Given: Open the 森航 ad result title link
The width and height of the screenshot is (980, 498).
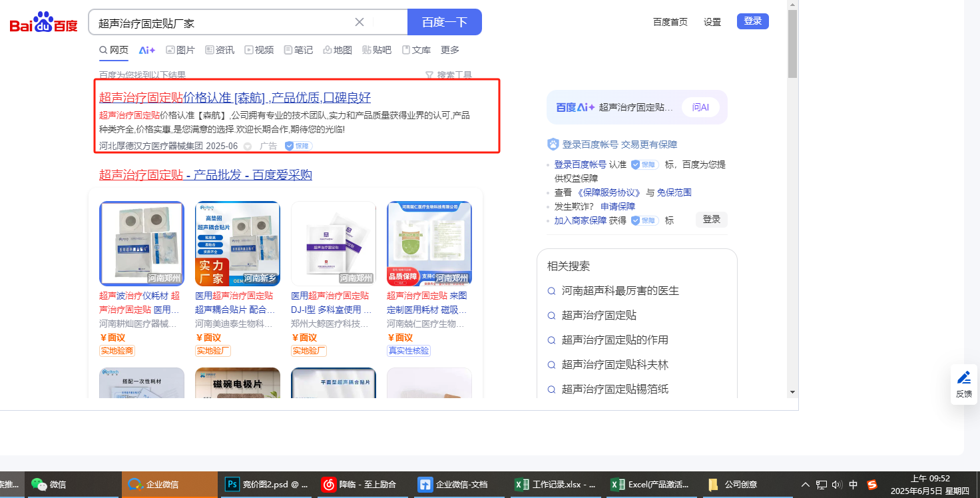Looking at the screenshot, I should [x=235, y=98].
